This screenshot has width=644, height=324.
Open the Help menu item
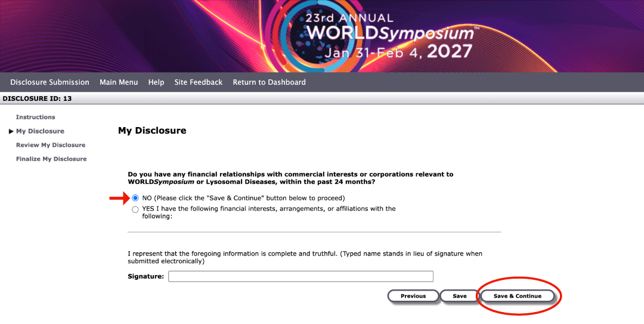pos(156,82)
